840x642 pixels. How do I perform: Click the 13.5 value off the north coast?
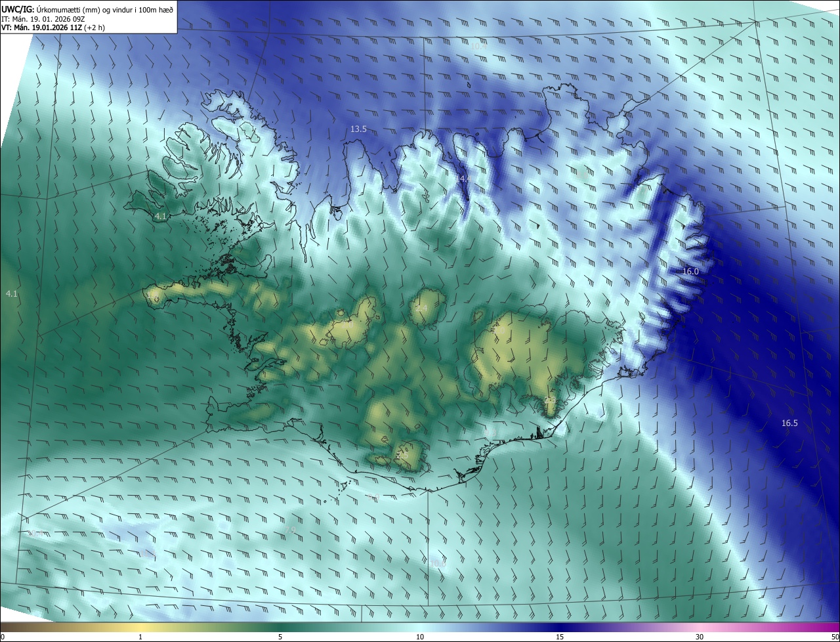[x=358, y=129]
